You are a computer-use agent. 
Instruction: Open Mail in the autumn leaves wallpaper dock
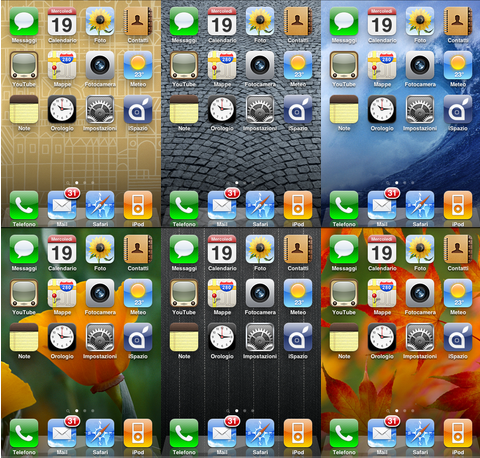[382, 433]
